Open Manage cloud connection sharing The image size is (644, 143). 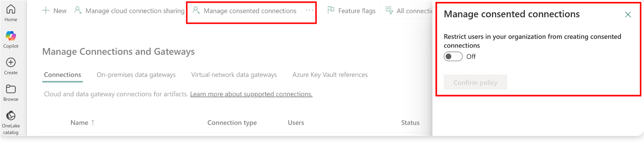[x=129, y=11]
